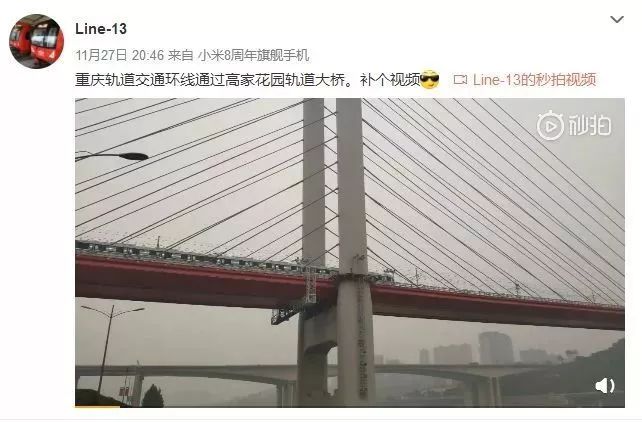Open Line-13's round train avatar
Screen dimensions: 642x422
(36, 41)
